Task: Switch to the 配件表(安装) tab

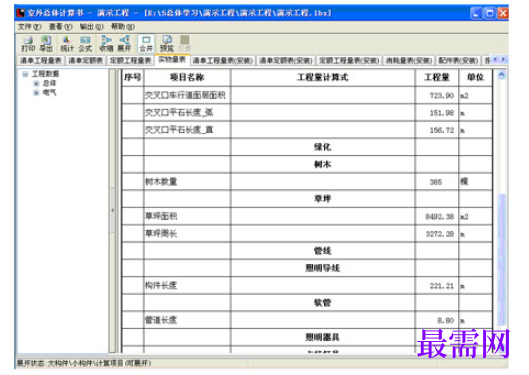Action: [458, 61]
